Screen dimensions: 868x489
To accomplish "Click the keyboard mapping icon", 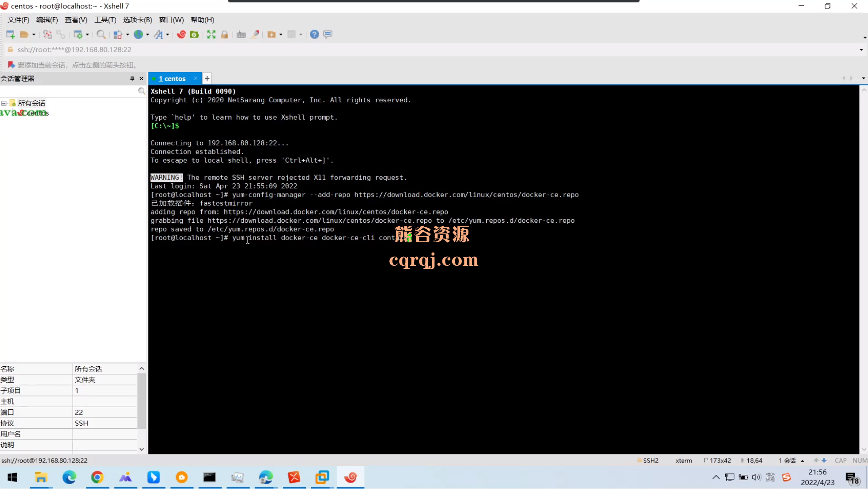I will [241, 35].
